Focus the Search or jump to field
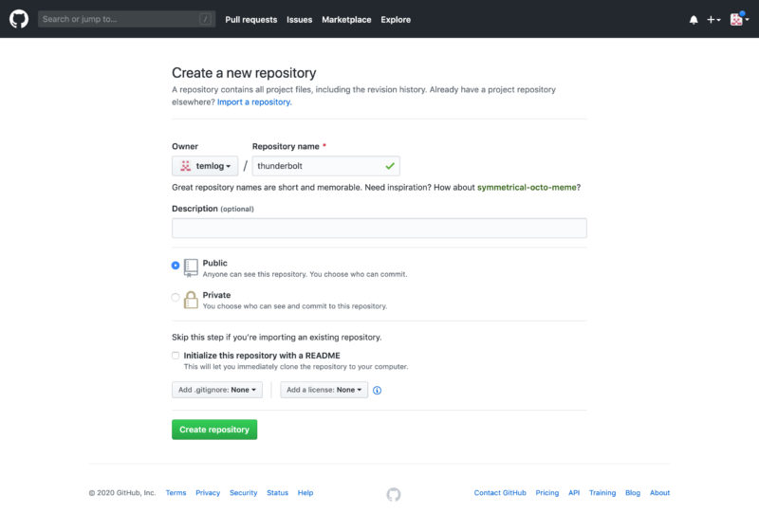759x532 pixels. pos(127,19)
